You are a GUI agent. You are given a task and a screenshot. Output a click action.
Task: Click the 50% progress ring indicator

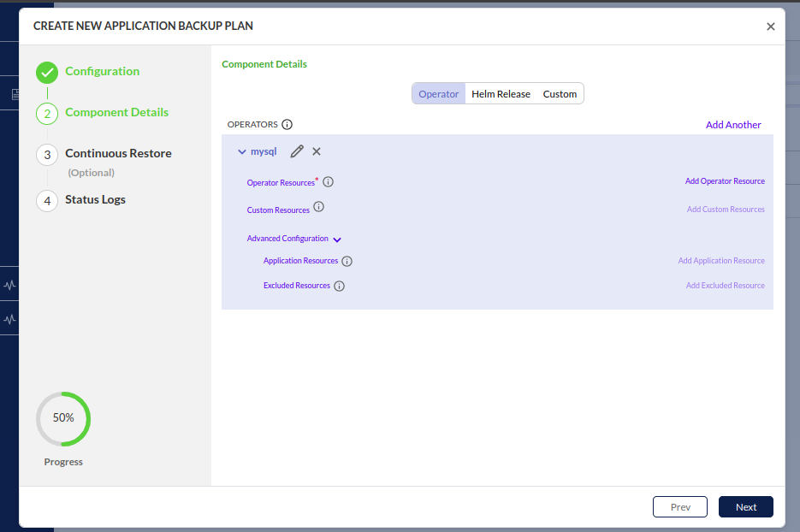[63, 419]
